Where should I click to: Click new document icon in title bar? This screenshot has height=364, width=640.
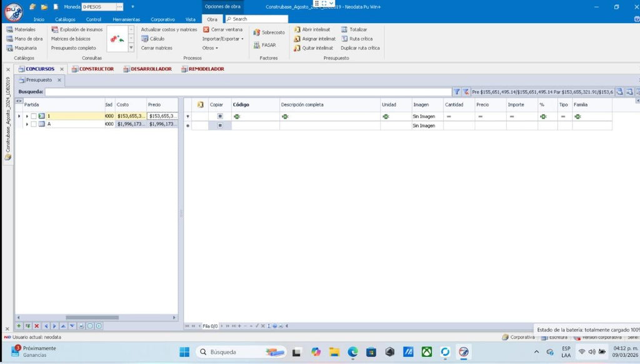click(x=56, y=7)
